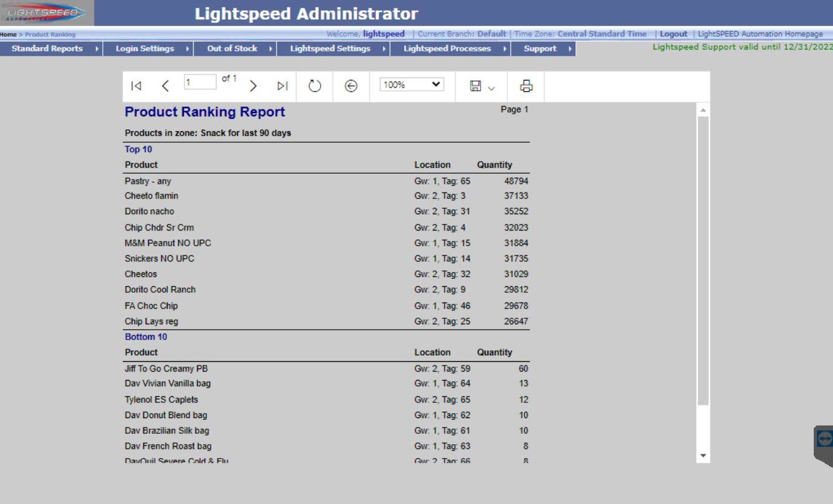
Task: Select 'Dav French Roast bag' text
Action: coord(168,447)
